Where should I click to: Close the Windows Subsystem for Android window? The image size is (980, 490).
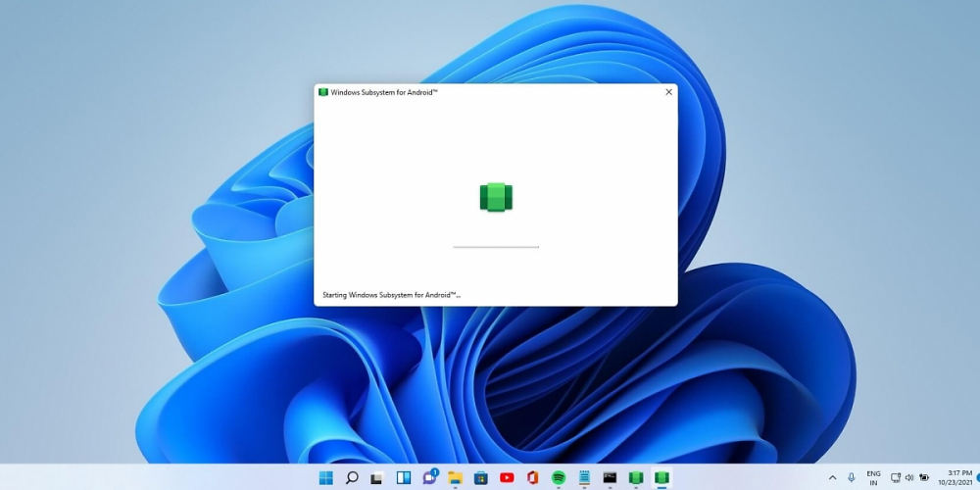tap(668, 92)
